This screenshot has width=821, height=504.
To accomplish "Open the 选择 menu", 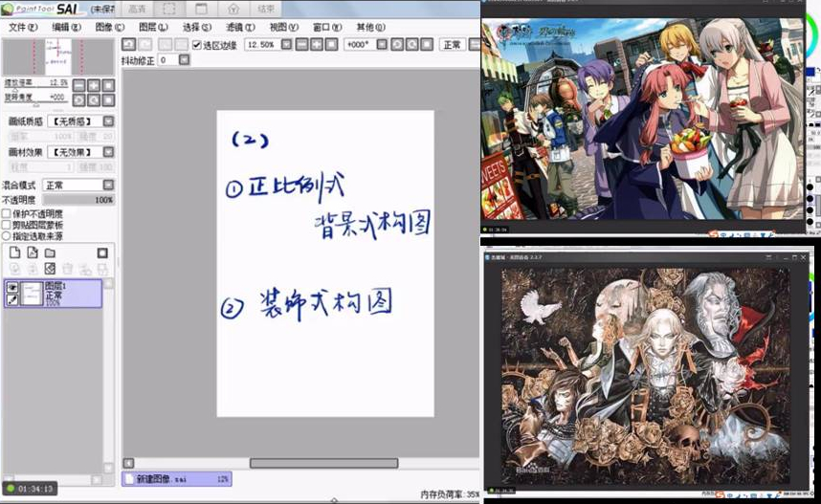I will [196, 27].
